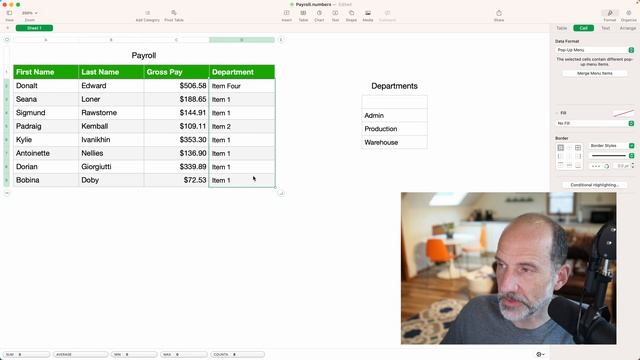The image size is (640, 360).
Task: Click the border color wheel swatch
Action: (607, 166)
